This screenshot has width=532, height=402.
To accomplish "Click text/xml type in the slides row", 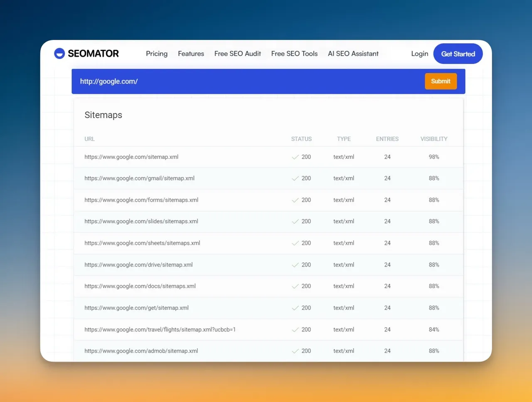I will (x=344, y=222).
